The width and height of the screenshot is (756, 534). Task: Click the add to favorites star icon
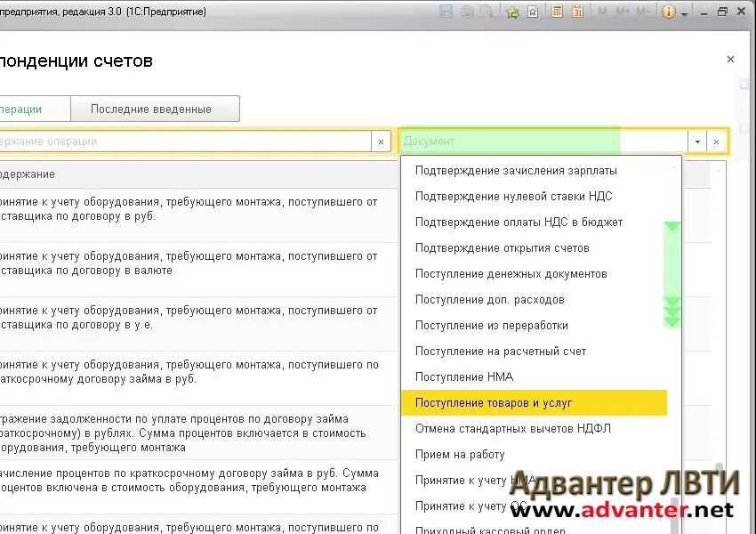[x=511, y=12]
